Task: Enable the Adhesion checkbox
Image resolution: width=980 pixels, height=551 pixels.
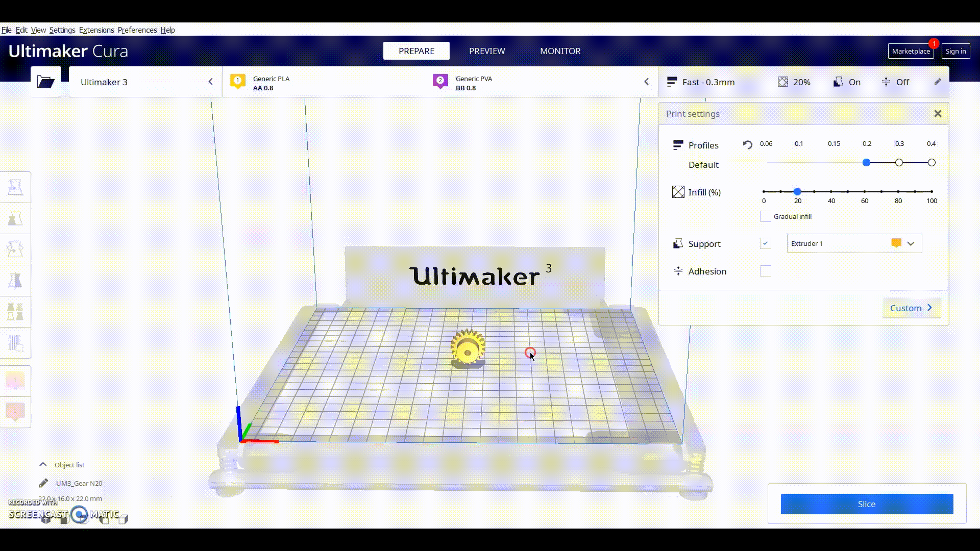Action: click(x=765, y=271)
